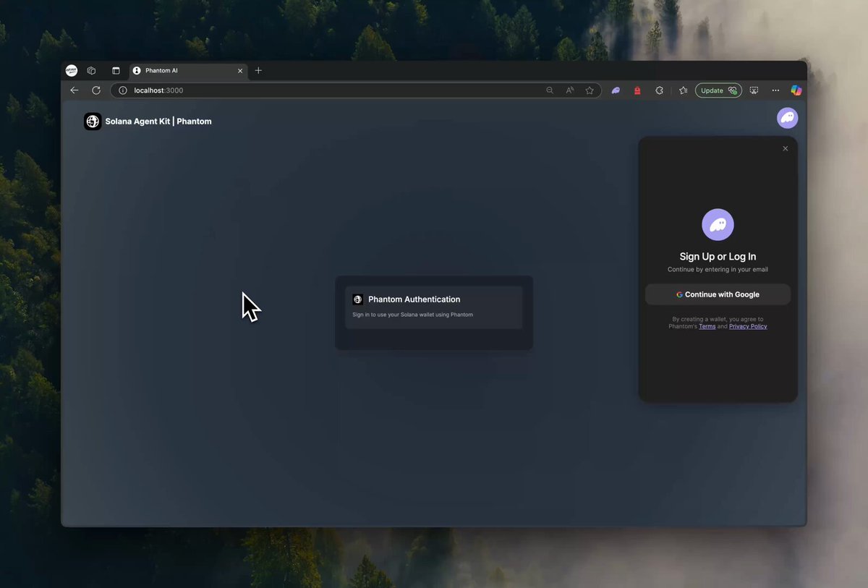Click the Phantom extension icon in toolbar

click(x=616, y=90)
